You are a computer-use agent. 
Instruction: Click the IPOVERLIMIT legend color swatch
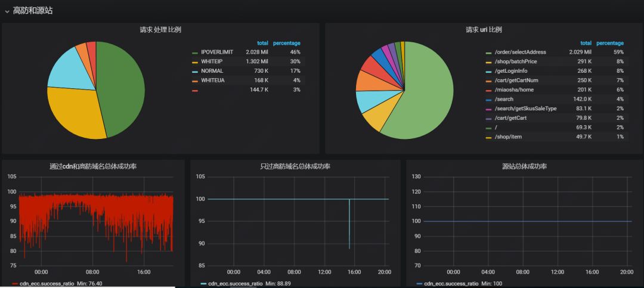tap(194, 52)
